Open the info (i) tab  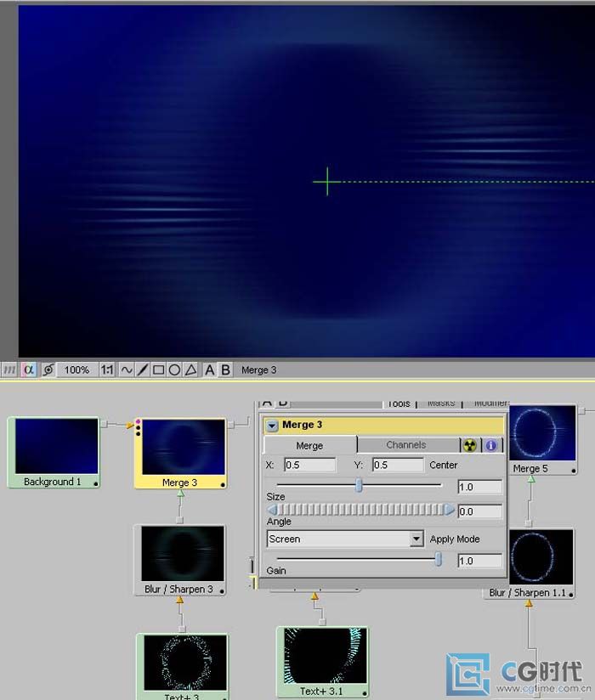[x=491, y=445]
